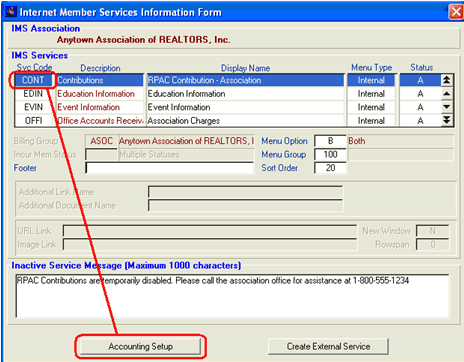Step down one row in services list
This screenshot has width=464, height=362.
coord(447,107)
